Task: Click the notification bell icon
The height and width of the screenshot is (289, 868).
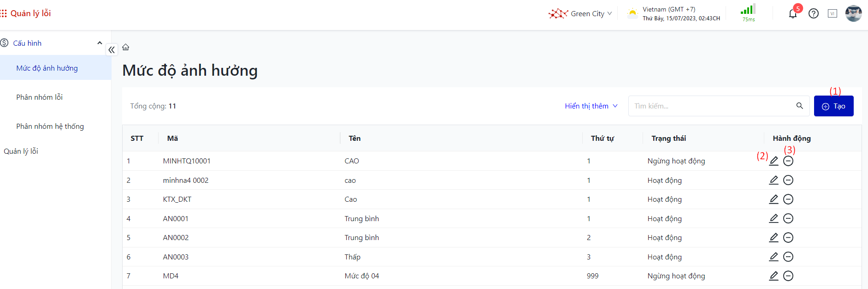Action: point(792,14)
